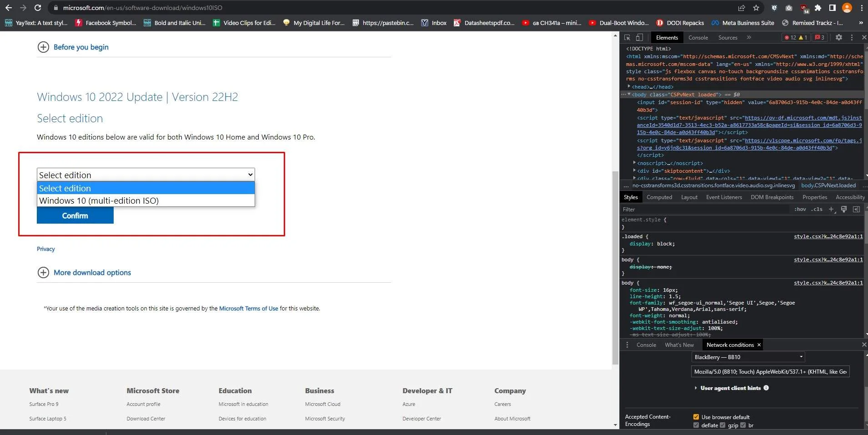Toggle computed styles sidebar pane icon
The image size is (868, 435).
click(857, 209)
